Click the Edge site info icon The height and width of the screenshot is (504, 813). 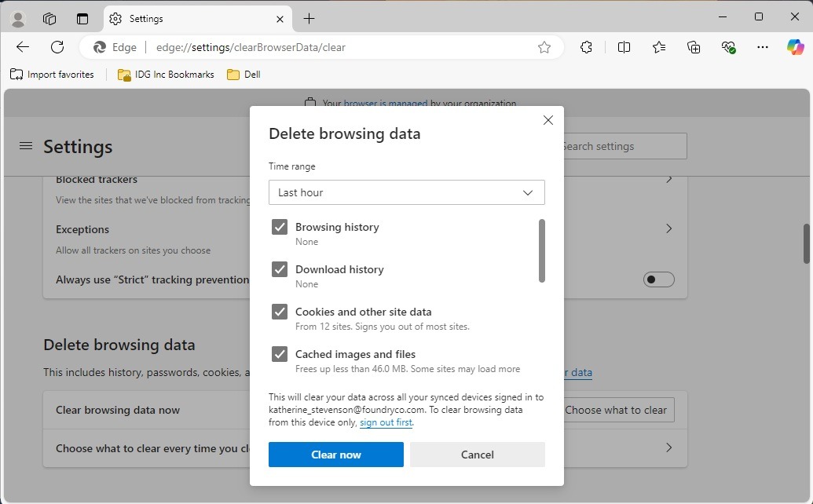[x=115, y=48]
